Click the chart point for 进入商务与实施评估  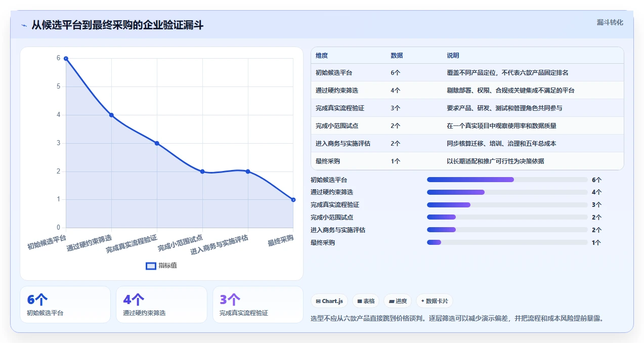(x=248, y=171)
